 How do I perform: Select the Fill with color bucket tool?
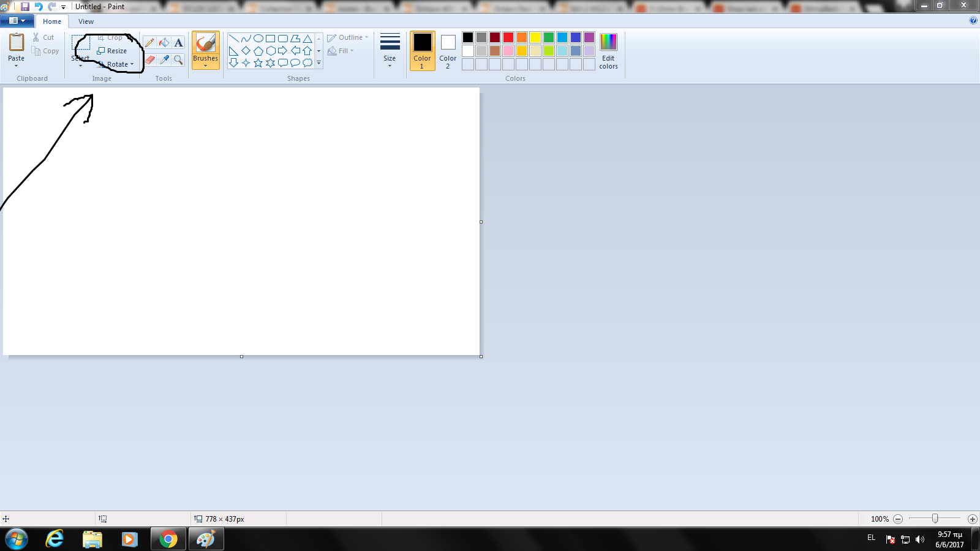pyautogui.click(x=164, y=43)
